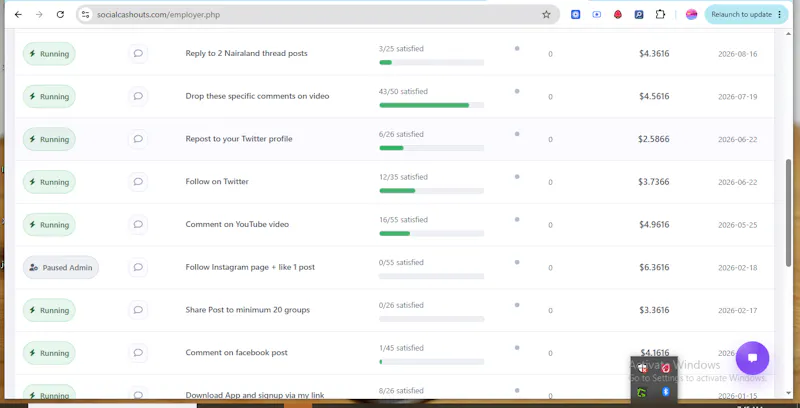Open the Extensions puzzle icon

pos(660,15)
